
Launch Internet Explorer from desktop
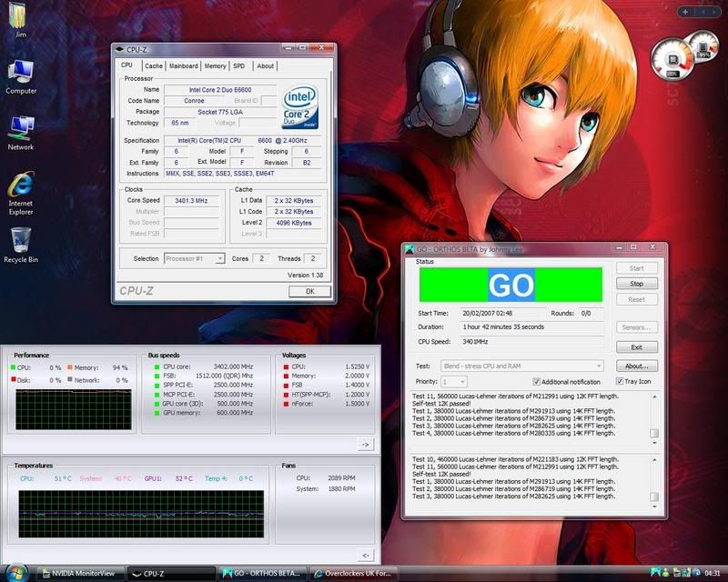[20, 193]
